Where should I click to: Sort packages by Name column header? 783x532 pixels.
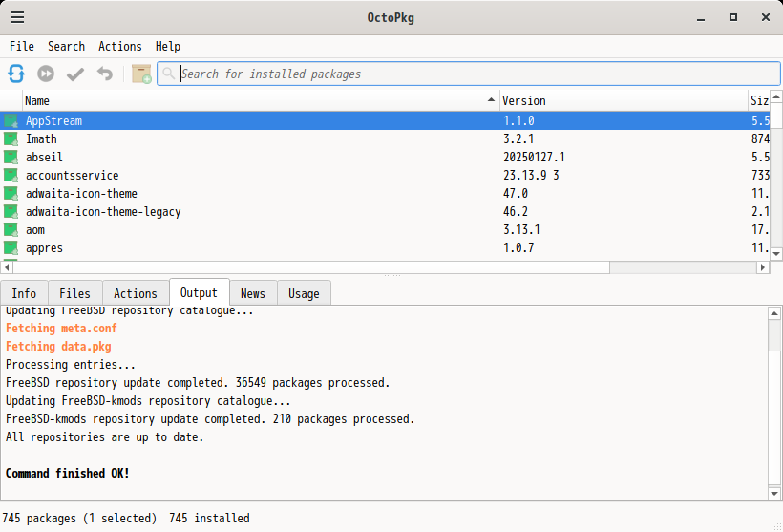pos(258,100)
